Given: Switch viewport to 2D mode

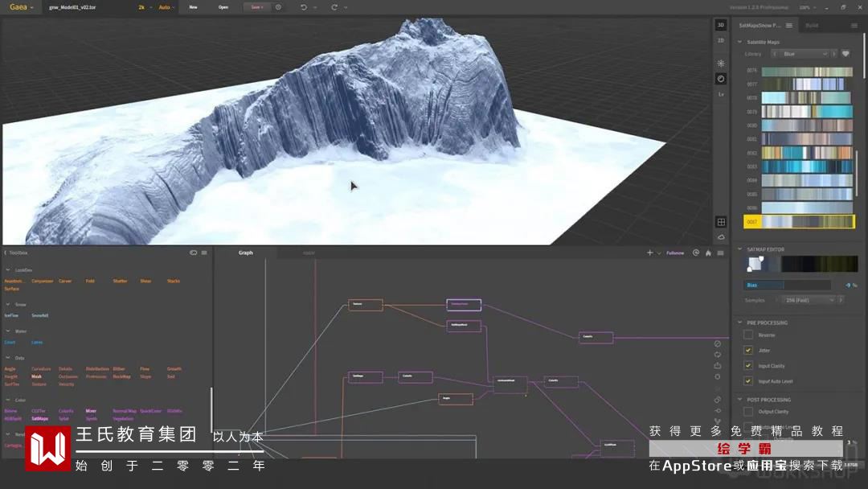Looking at the screenshot, I should (721, 40).
